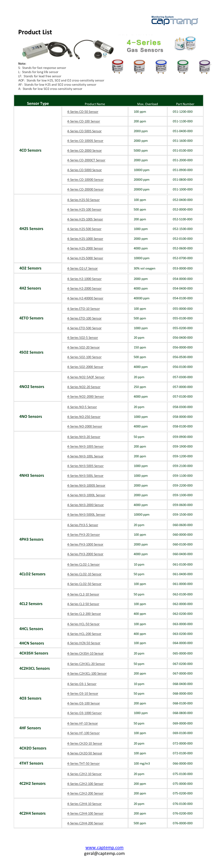
Task: Open the 4-Series NO2-5AOF Sensor link
Action: (x=86, y=377)
